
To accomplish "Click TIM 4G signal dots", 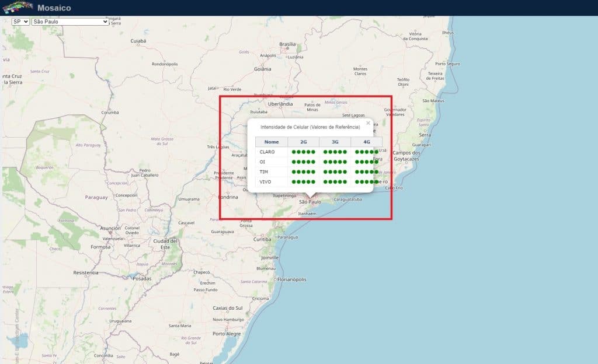I will tap(367, 171).
